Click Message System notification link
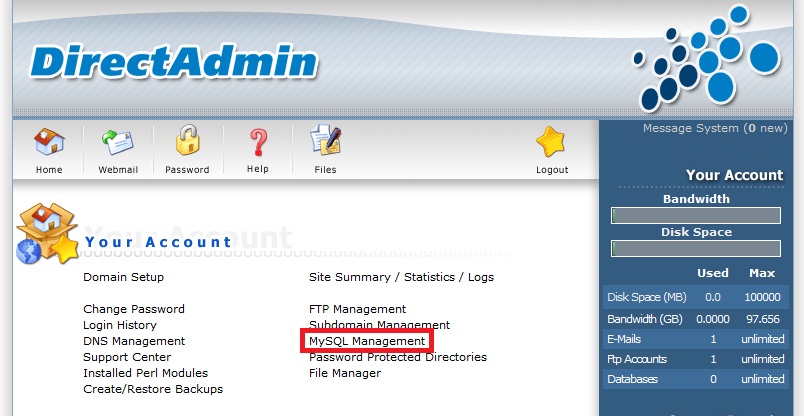804x416 pixels. 715,128
